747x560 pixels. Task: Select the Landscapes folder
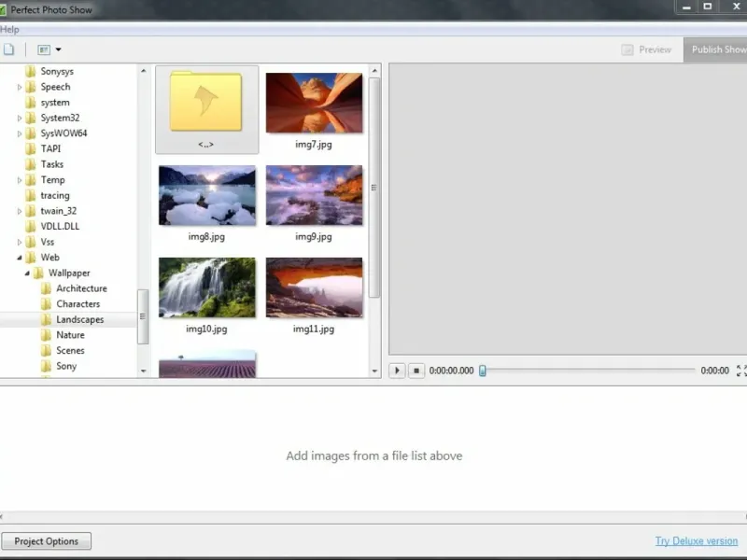[x=80, y=319]
